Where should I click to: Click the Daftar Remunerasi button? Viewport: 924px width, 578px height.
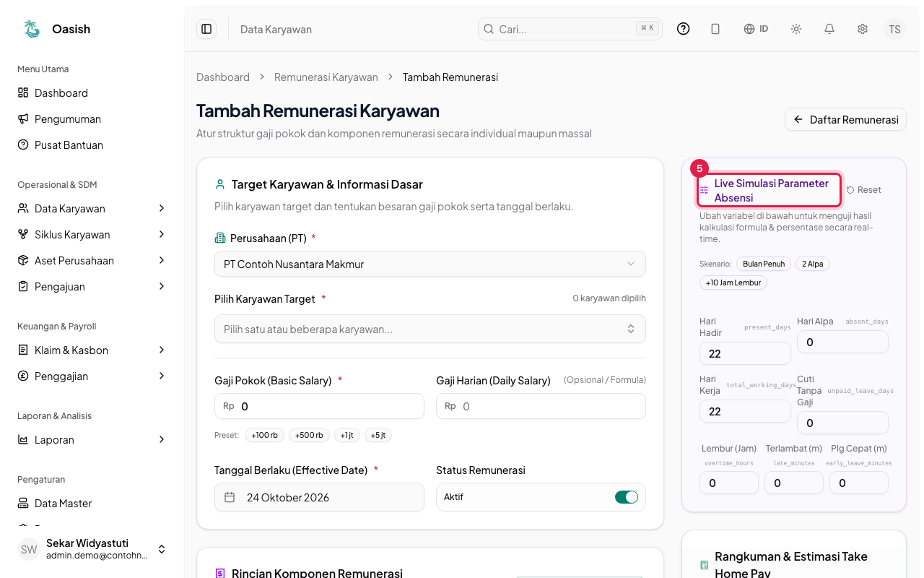click(845, 119)
